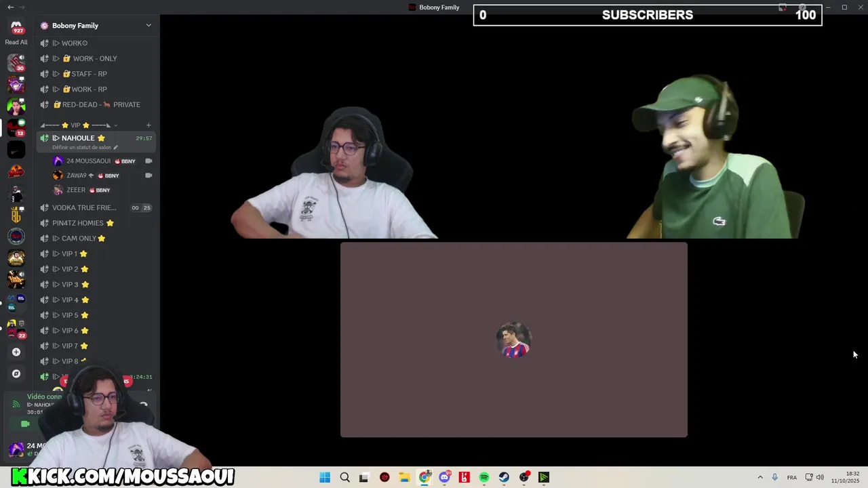868x488 pixels.
Task: Open OBS Studio taskbar icon
Action: pos(524,477)
